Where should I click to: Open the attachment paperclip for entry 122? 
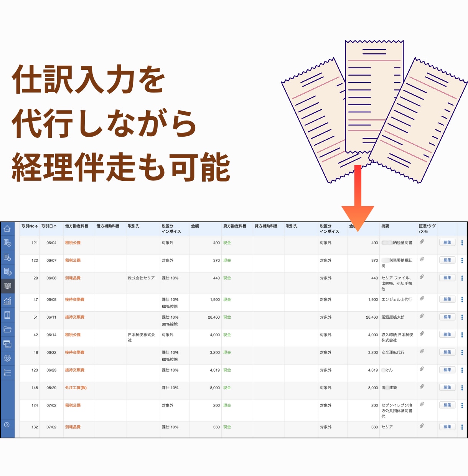click(x=422, y=259)
